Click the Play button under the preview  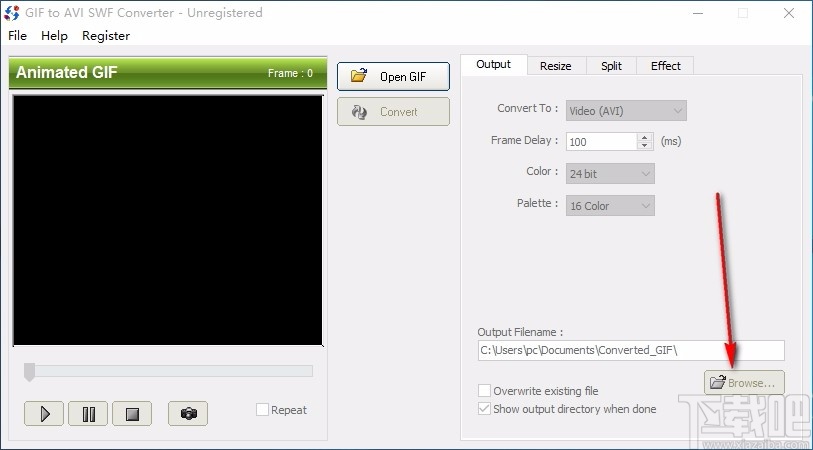point(44,414)
